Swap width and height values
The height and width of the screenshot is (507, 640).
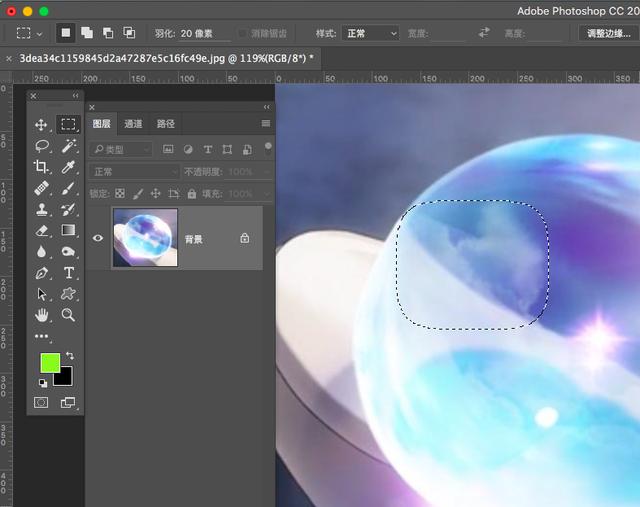484,33
